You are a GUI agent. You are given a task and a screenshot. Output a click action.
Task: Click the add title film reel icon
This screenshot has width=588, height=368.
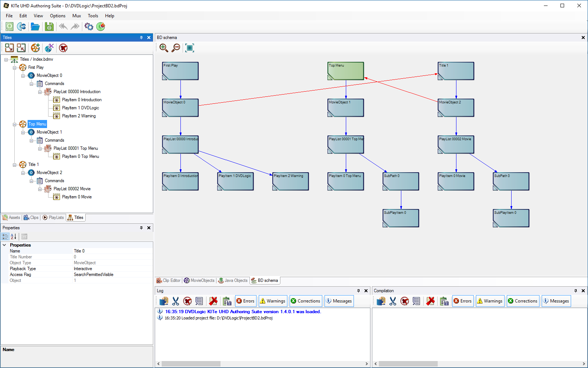[35, 48]
